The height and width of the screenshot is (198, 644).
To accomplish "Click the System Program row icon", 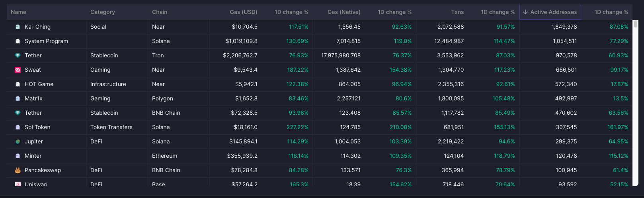I will pyautogui.click(x=18, y=41).
